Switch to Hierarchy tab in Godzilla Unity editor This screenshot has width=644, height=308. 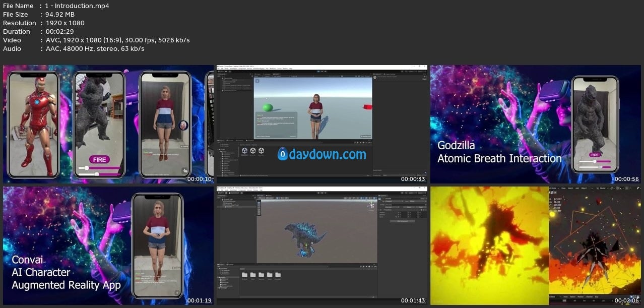[x=223, y=195]
